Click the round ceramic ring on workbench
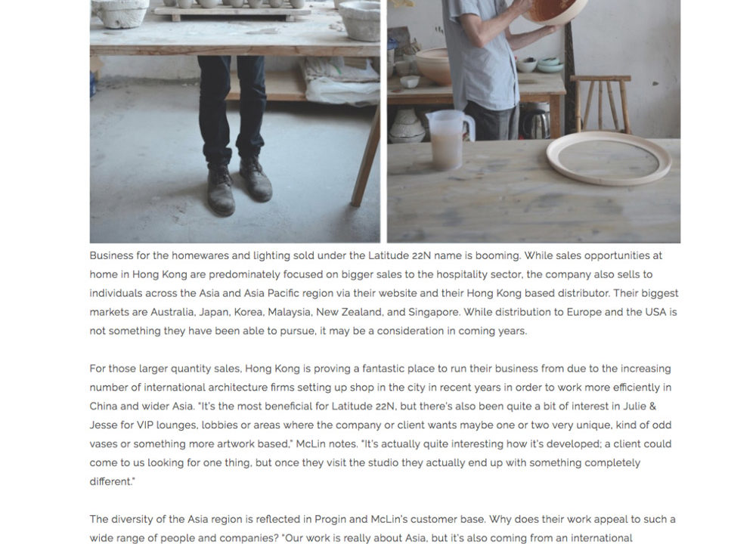 (x=609, y=158)
